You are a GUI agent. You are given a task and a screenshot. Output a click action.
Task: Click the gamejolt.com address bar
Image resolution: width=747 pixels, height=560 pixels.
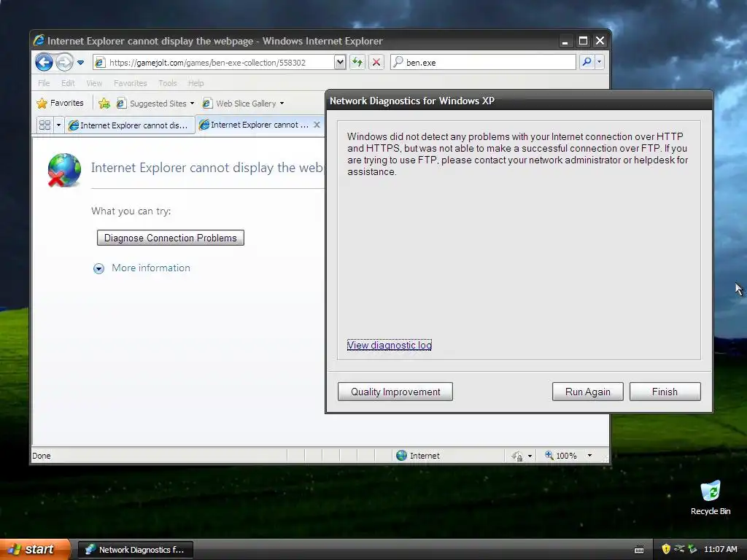tap(214, 63)
